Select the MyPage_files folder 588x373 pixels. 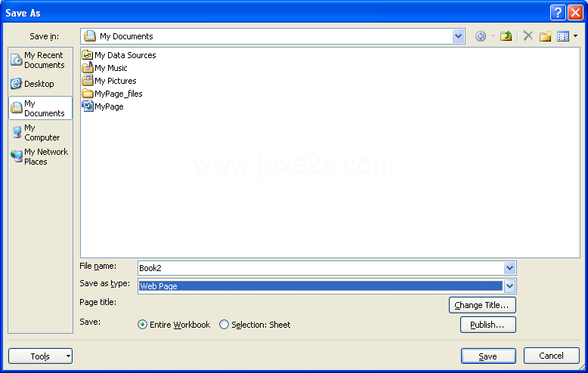(x=112, y=94)
